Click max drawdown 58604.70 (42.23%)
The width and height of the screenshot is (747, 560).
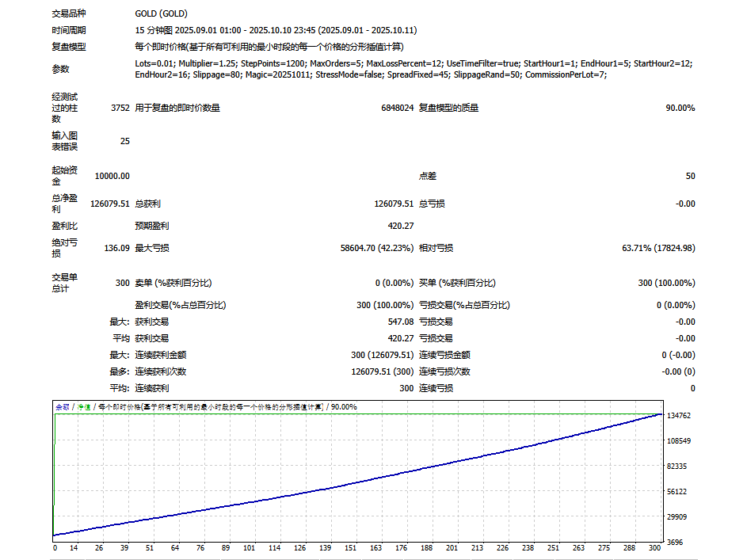coord(377,248)
